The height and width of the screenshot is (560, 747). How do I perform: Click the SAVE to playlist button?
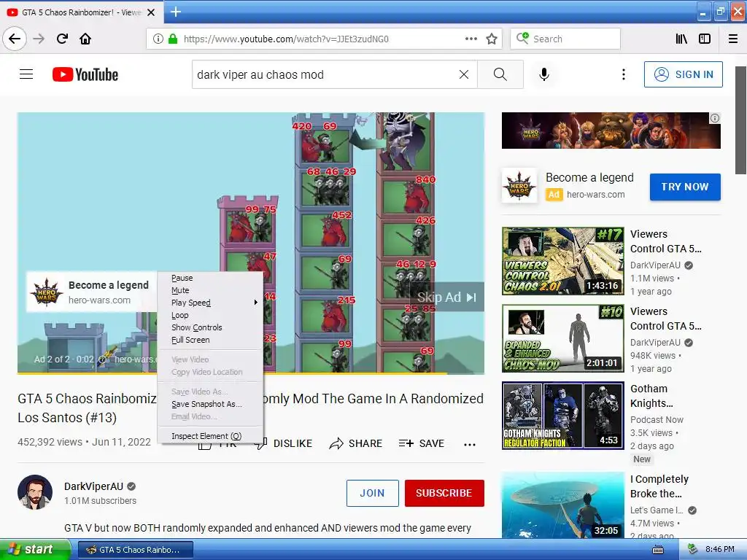(421, 443)
